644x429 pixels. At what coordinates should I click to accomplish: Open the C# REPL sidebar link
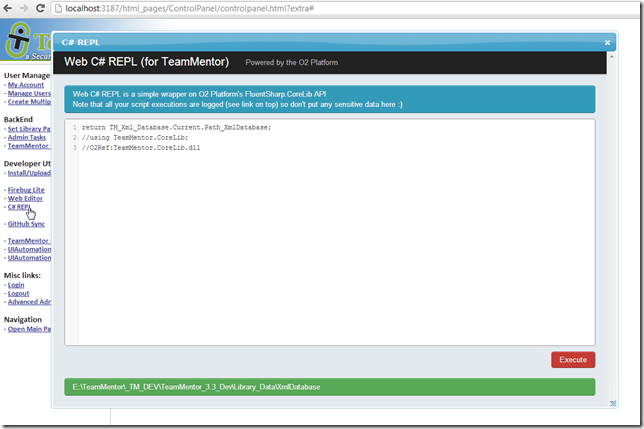click(x=19, y=207)
